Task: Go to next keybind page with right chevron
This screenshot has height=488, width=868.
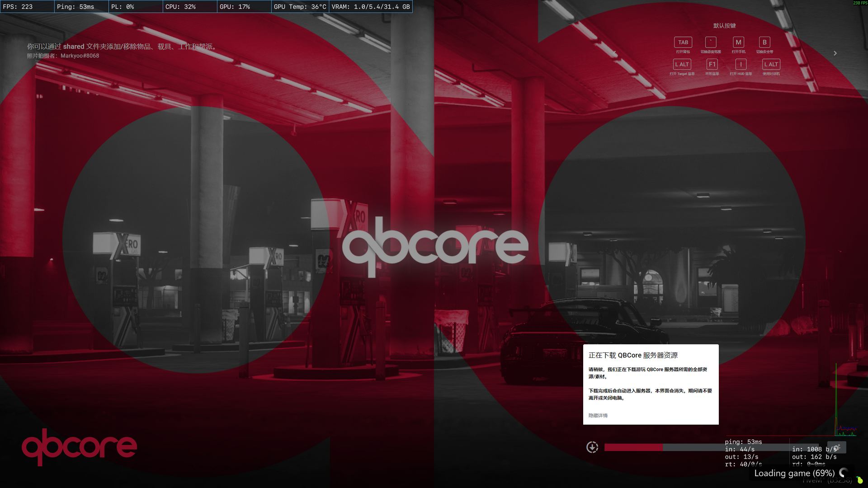Action: click(x=835, y=53)
